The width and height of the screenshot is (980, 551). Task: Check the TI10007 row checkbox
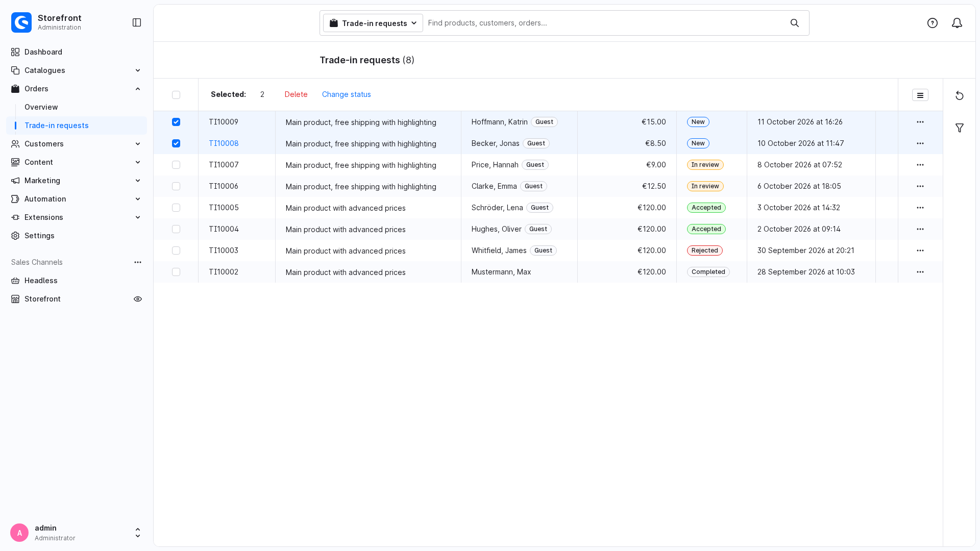[x=176, y=165]
